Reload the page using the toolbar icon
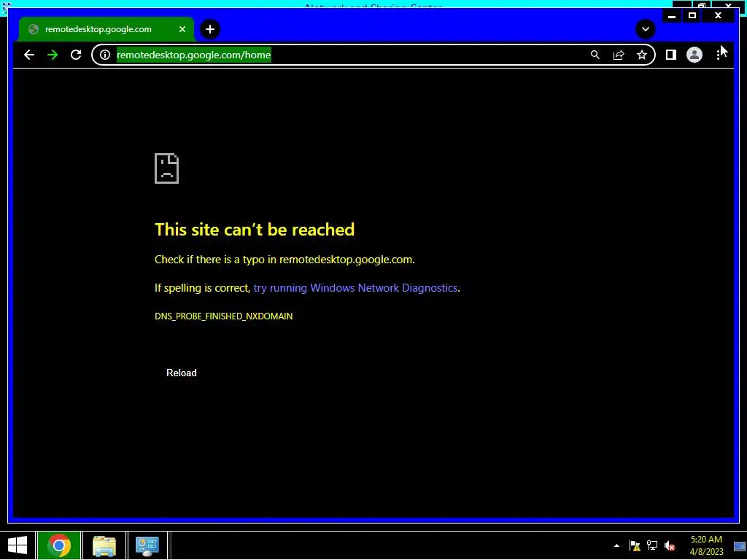 76,55
